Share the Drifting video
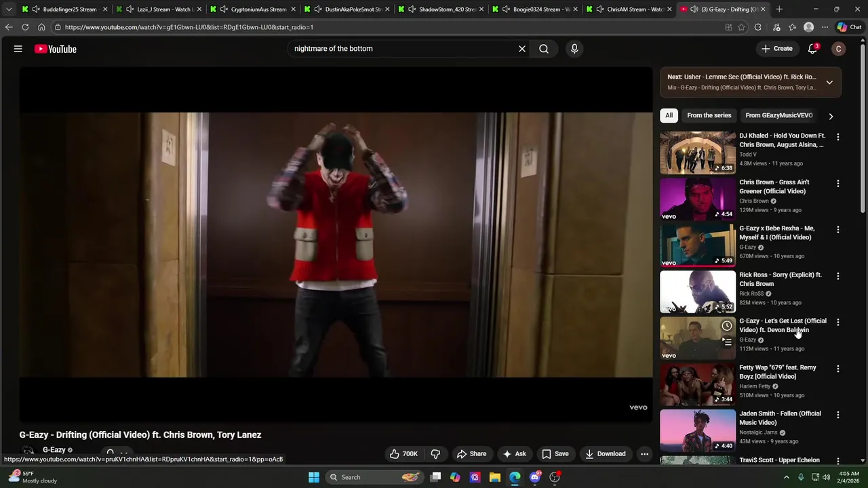Screen dimensions: 868x488 point(471,454)
